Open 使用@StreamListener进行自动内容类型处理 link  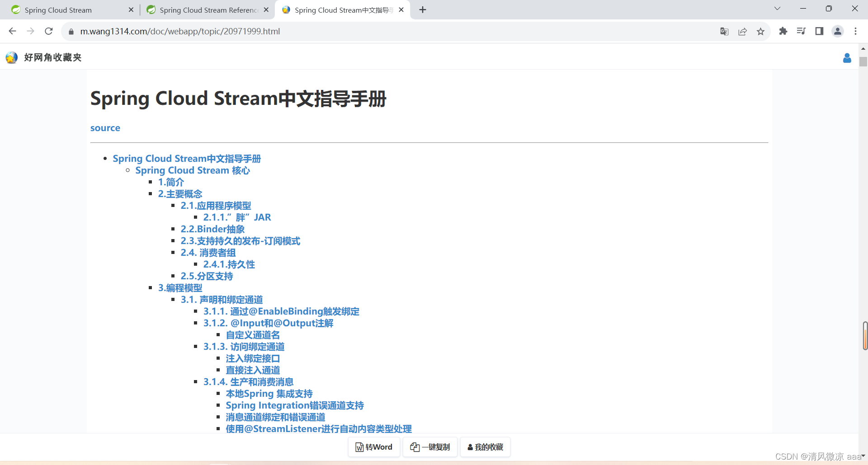(x=319, y=429)
